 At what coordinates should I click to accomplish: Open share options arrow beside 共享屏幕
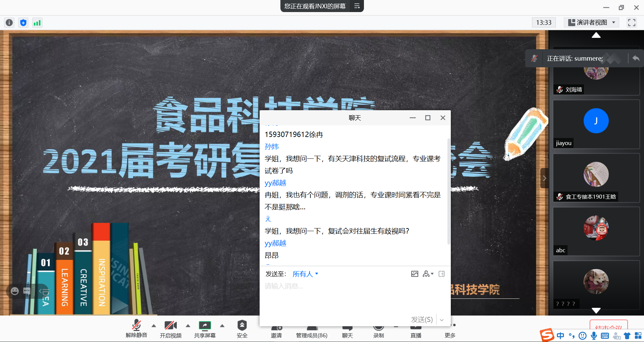[222, 326]
